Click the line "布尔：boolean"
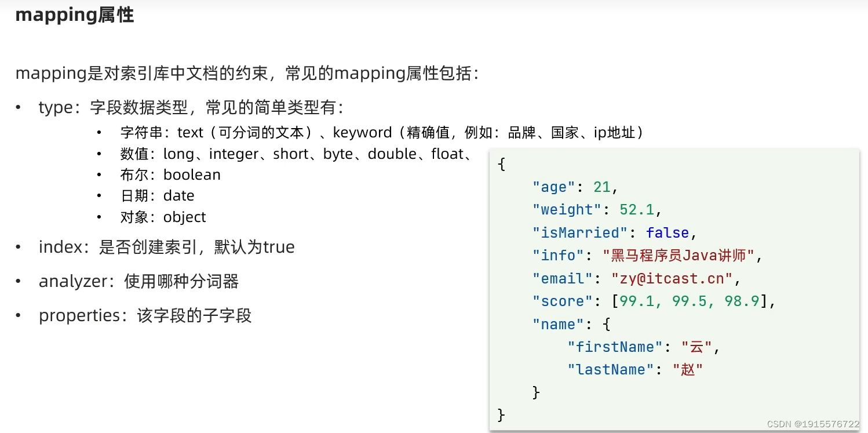This screenshot has width=868, height=433. (x=170, y=175)
